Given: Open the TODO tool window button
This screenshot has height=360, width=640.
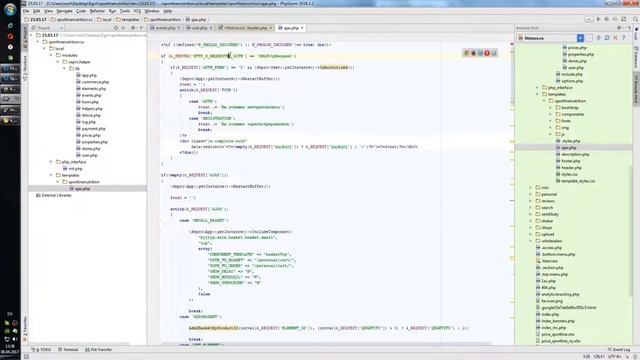Looking at the screenshot, I should (42, 350).
